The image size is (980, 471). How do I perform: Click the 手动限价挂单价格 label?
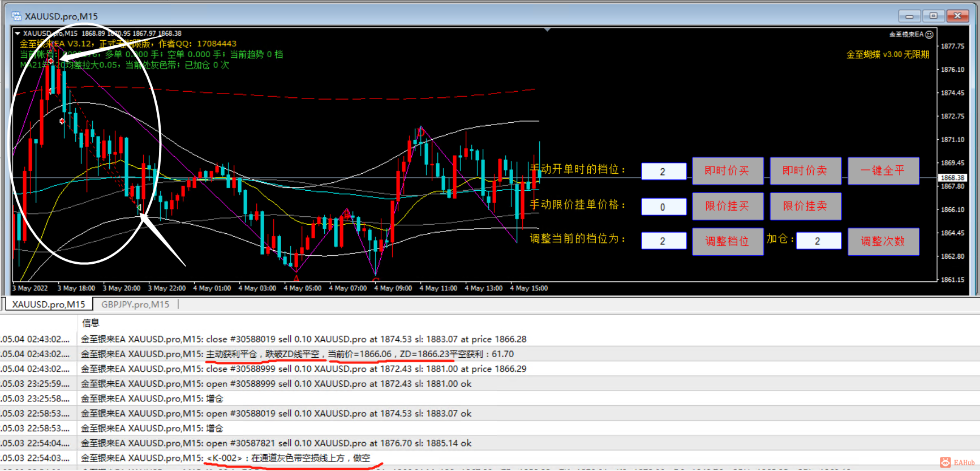pos(578,204)
